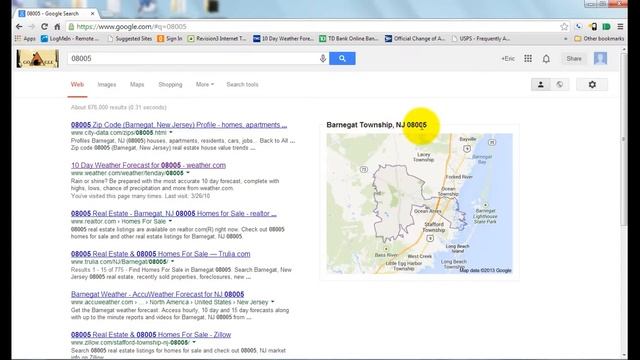Screen dimensions: 640x360
Task: Open search settings gear icon
Action: coord(592,84)
